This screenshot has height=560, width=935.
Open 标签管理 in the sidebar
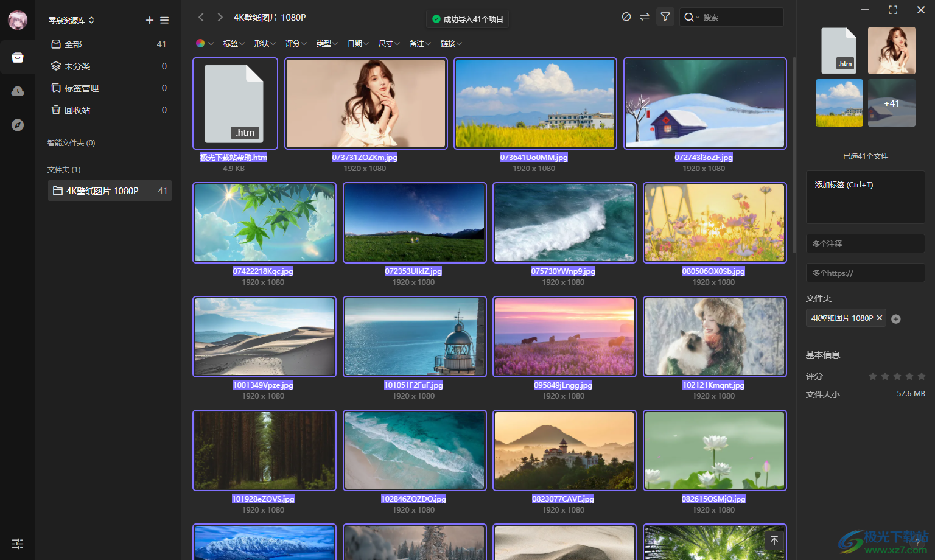coord(110,88)
